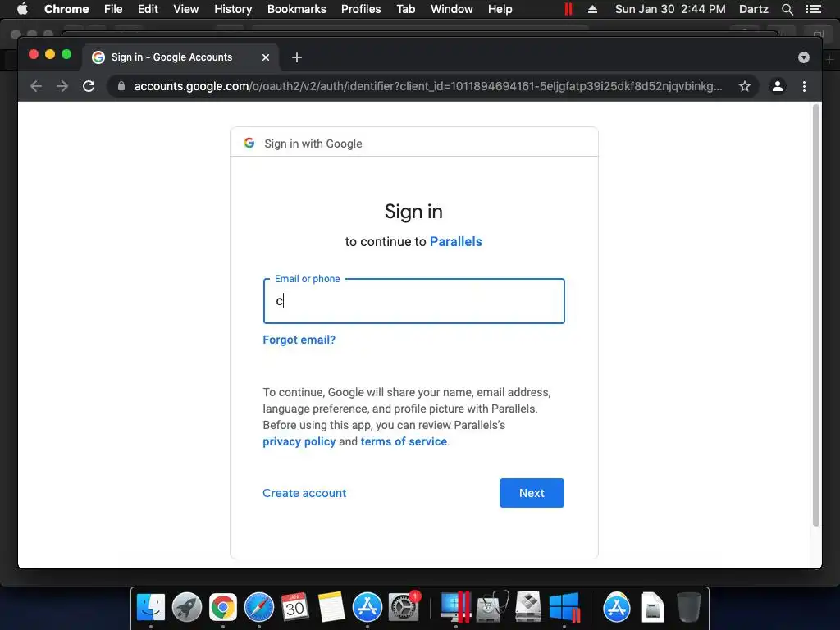The height and width of the screenshot is (630, 840).
Task: Open Notes from the Dock
Action: click(x=331, y=608)
